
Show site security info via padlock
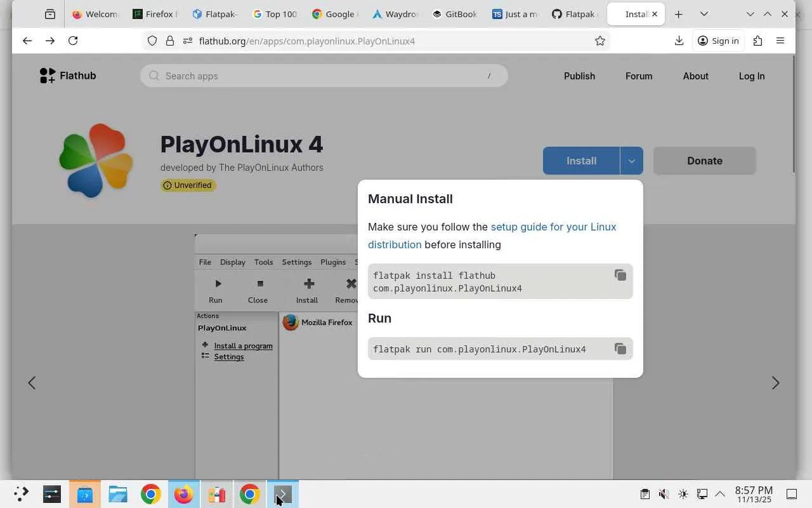point(170,41)
